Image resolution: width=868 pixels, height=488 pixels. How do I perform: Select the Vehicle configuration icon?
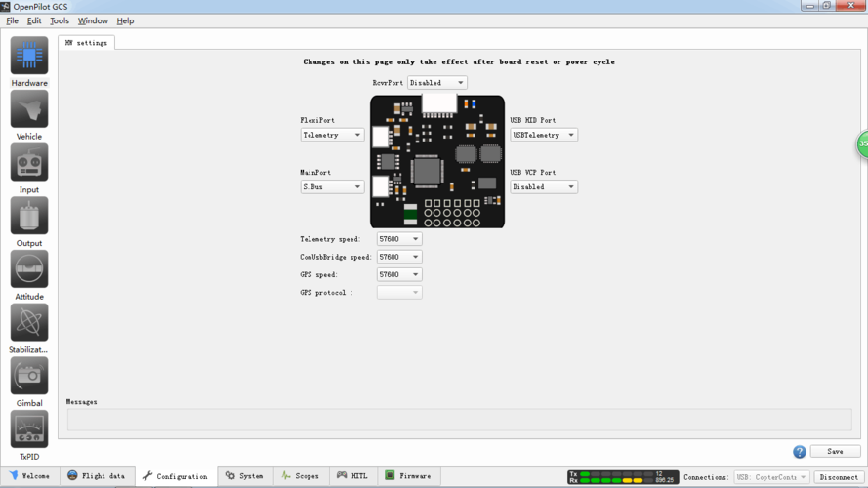pos(28,109)
